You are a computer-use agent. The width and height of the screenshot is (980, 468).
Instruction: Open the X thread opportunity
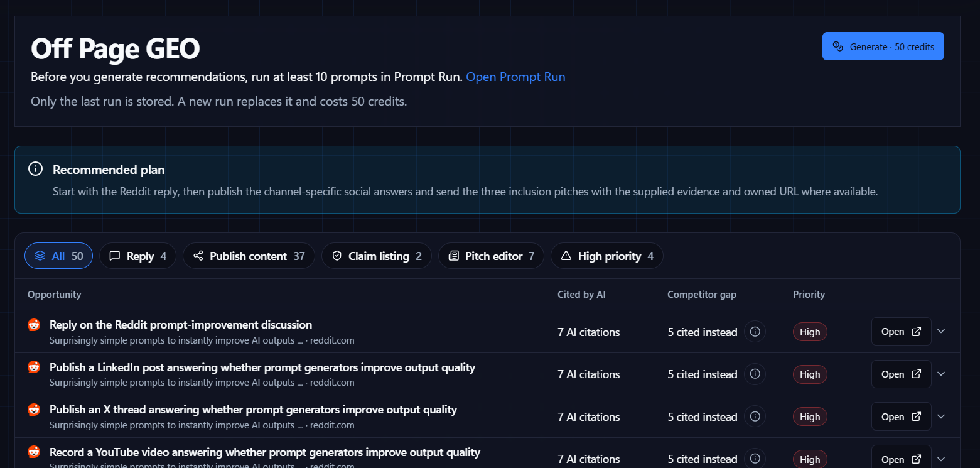click(x=901, y=416)
